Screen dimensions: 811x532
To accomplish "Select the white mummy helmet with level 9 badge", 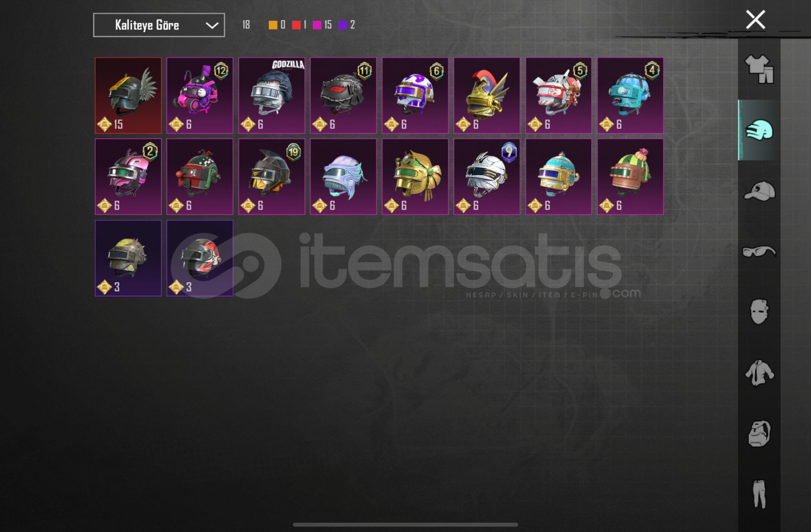I will 487,177.
